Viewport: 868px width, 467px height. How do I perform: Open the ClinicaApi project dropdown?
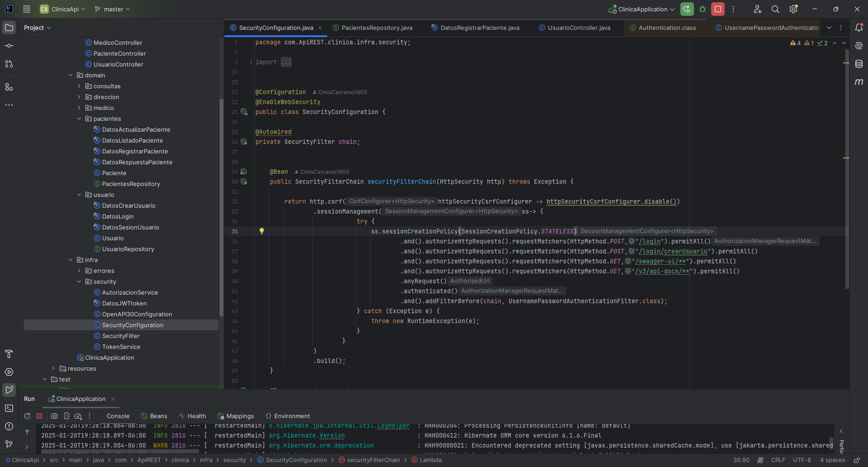(x=62, y=9)
